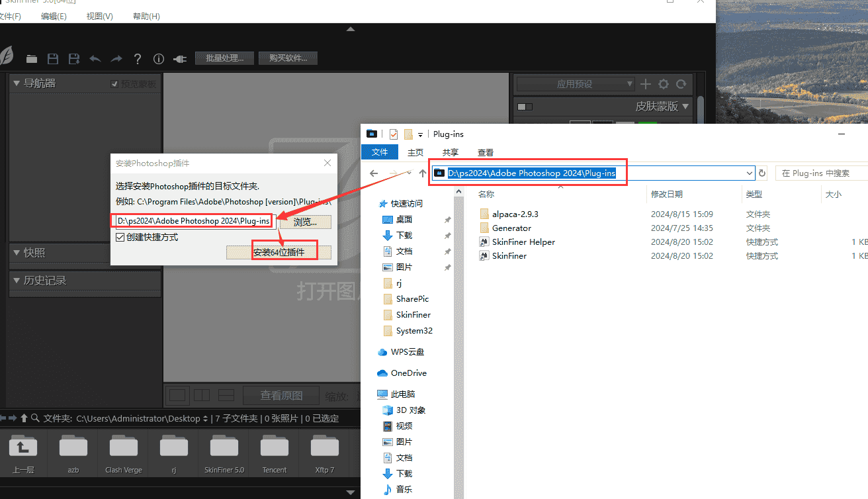Click forward arrow in SkinFiner file bar
The image size is (868, 499).
pyautogui.click(x=13, y=418)
